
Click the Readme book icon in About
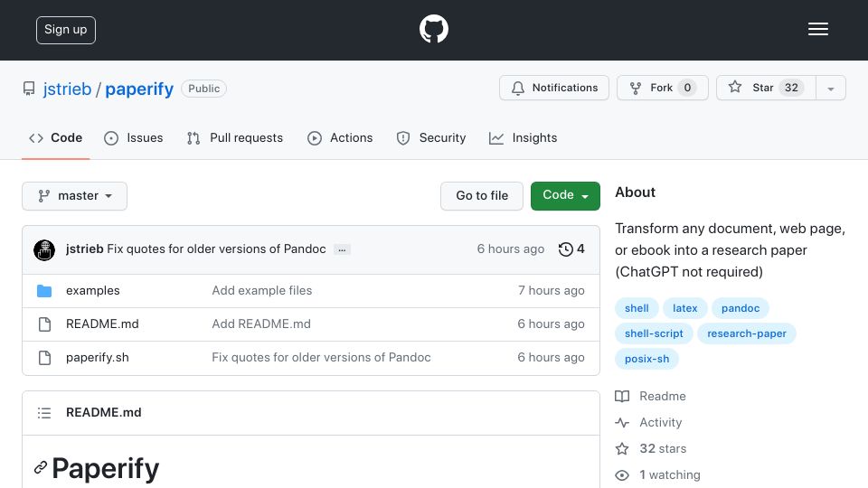(622, 396)
